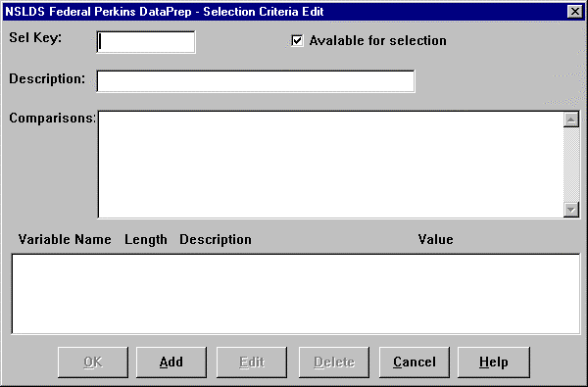This screenshot has width=588, height=387.
Task: Click the Comparisons scrollbar up arrow
Action: pyautogui.click(x=571, y=120)
